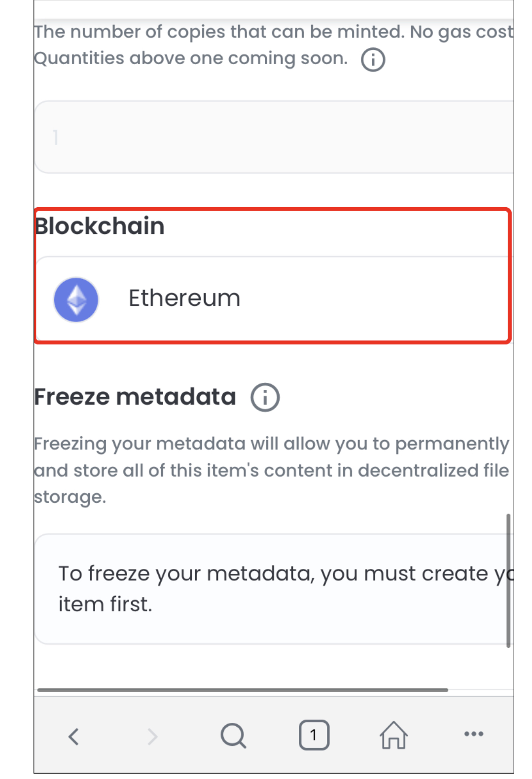Click the Blockchain section heading

(100, 226)
